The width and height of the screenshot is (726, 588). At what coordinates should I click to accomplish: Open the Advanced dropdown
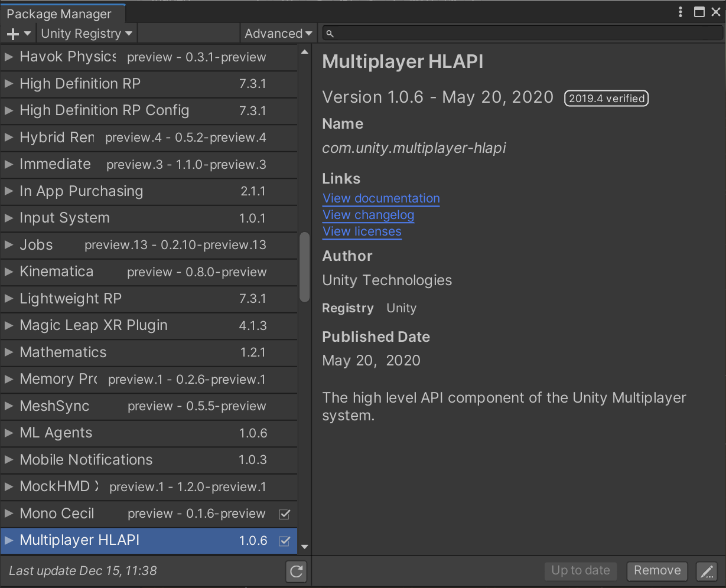click(279, 34)
